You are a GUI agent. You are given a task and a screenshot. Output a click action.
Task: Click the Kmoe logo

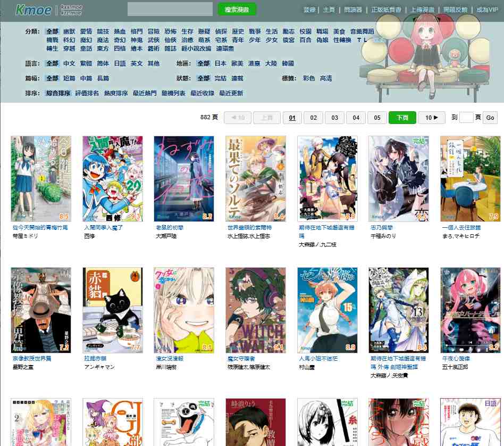coord(33,10)
